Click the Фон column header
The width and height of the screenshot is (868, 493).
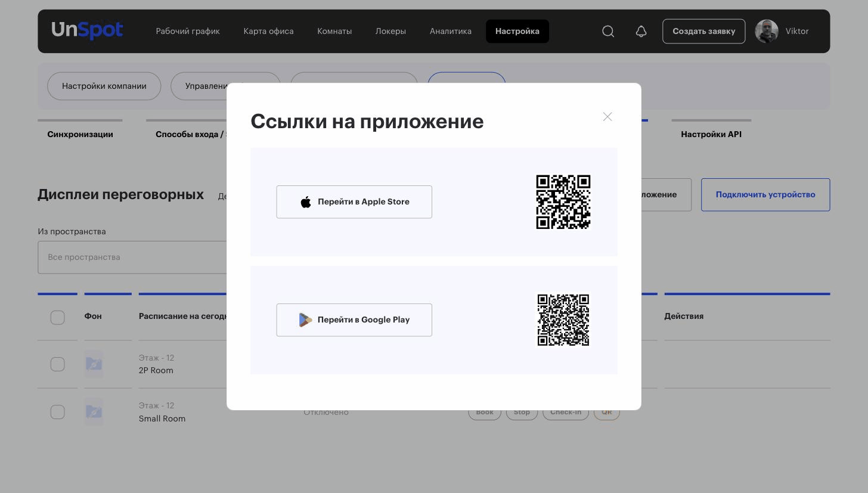click(x=93, y=317)
